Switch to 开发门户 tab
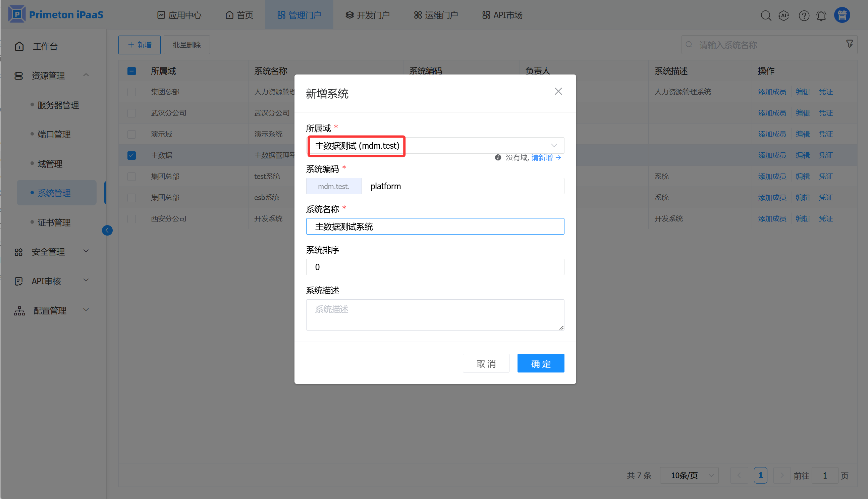 368,15
